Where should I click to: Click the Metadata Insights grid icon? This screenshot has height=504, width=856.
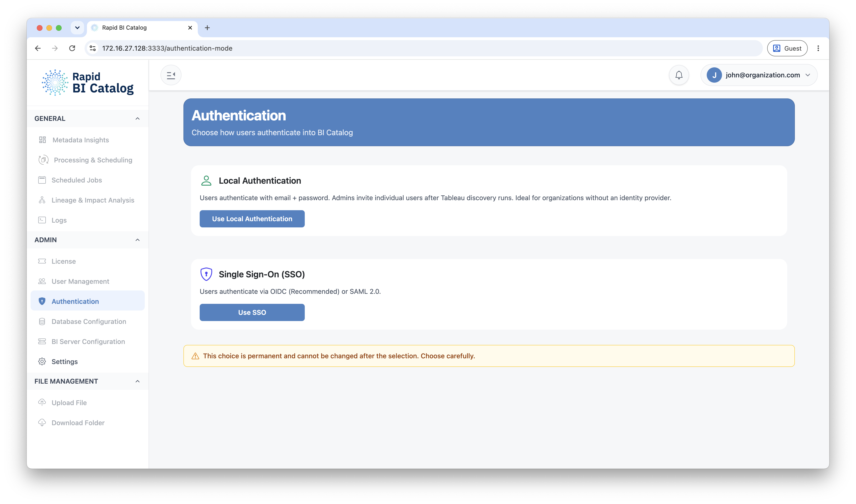click(x=43, y=140)
